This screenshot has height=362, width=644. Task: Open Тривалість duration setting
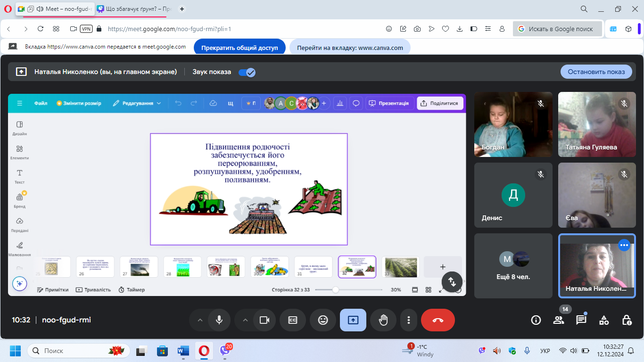pos(93,289)
